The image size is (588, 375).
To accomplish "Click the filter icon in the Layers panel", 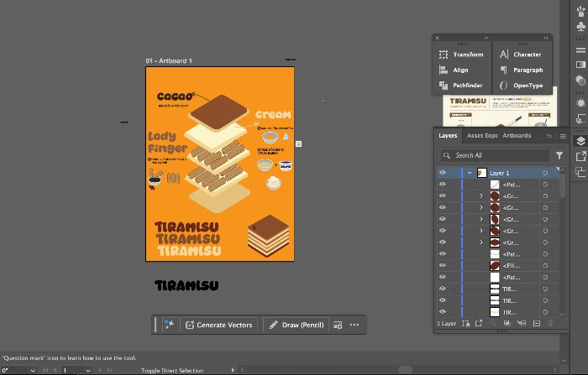I will point(559,155).
